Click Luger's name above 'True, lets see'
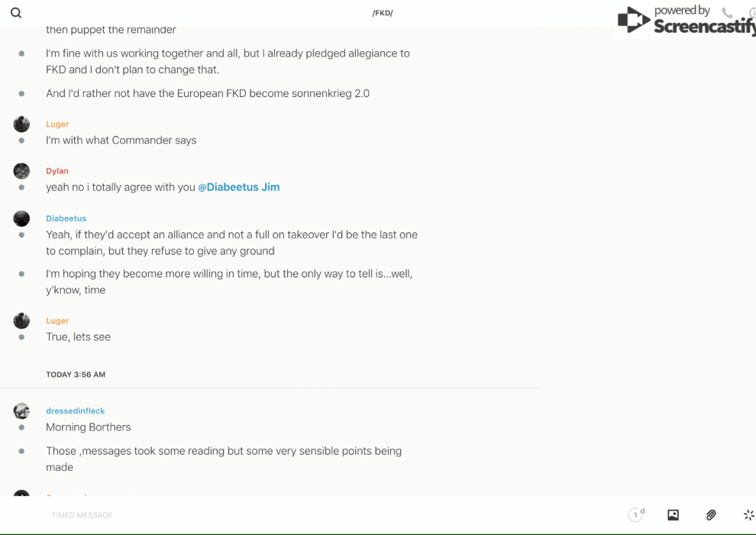The width and height of the screenshot is (756, 535). (x=57, y=321)
